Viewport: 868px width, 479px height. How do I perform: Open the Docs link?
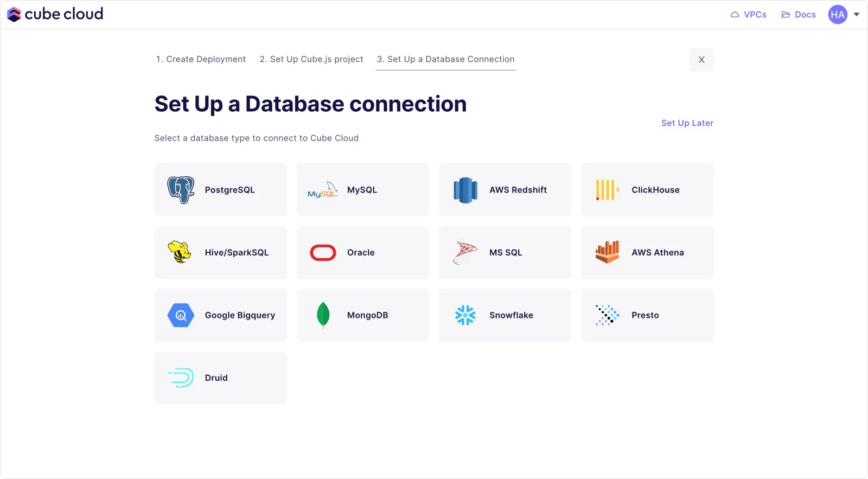[799, 15]
